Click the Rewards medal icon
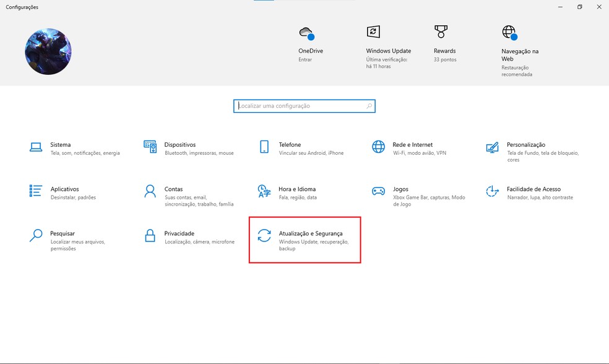The height and width of the screenshot is (364, 609). tap(441, 32)
